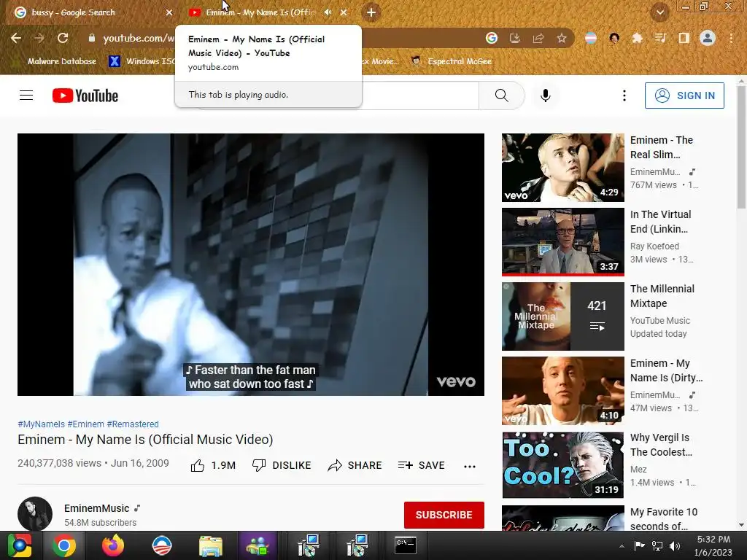Click the taskbar clock showing 5:32 PM
Viewport: 747px width, 560px height.
tap(713, 545)
